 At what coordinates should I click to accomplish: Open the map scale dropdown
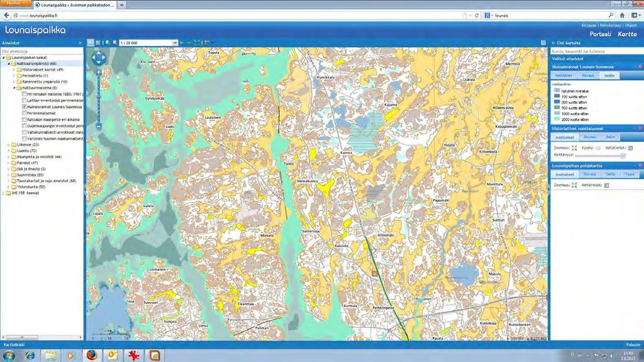tap(175, 43)
